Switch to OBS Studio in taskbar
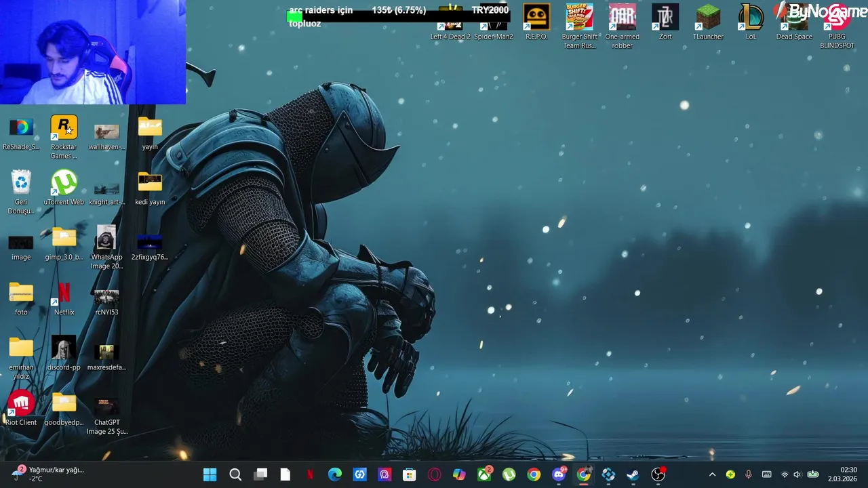 (658, 474)
